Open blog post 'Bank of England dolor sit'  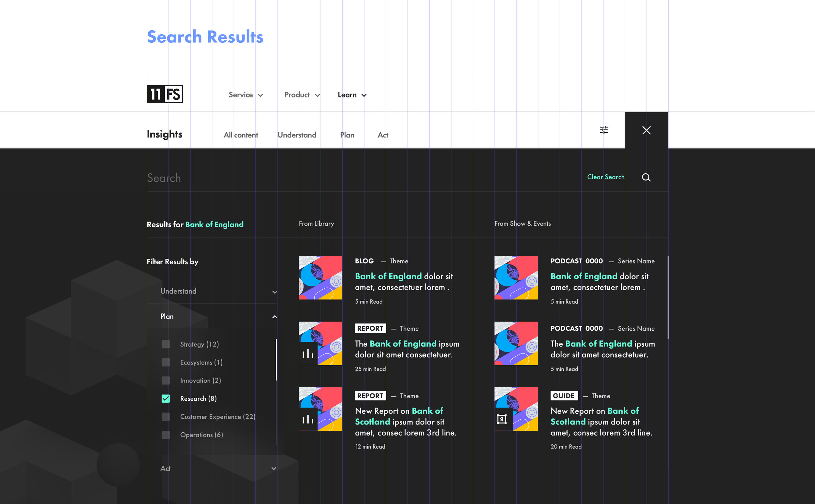404,282
